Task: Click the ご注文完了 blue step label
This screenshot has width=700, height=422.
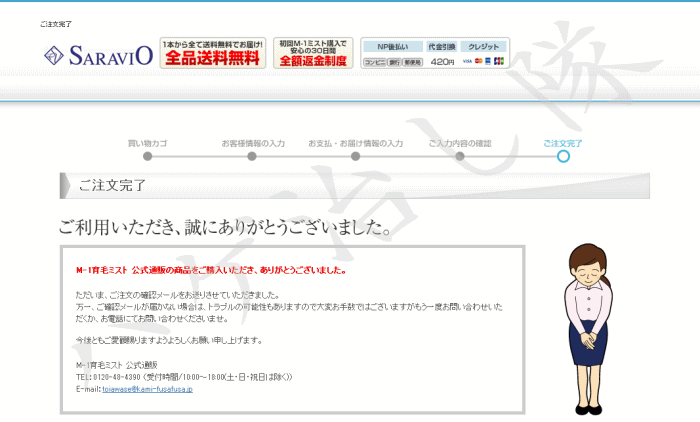Action: coord(562,143)
